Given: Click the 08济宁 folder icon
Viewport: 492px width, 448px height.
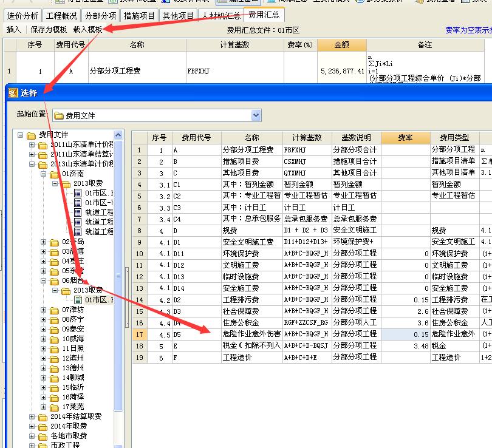Looking at the screenshot, I should pyautogui.click(x=54, y=320).
